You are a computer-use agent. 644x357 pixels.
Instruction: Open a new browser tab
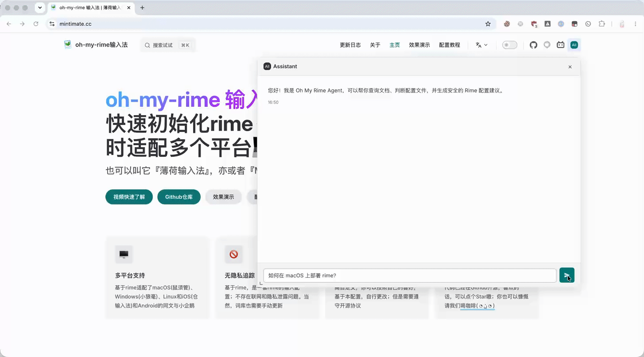(142, 8)
